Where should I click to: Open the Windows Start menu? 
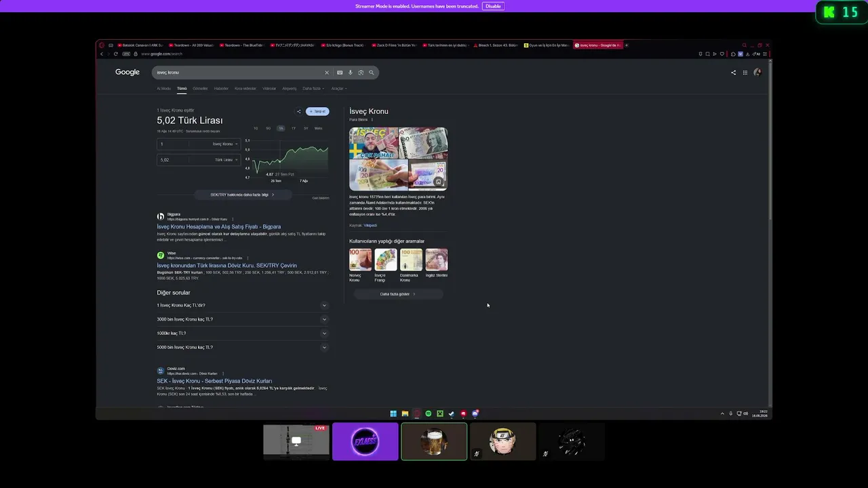[393, 413]
